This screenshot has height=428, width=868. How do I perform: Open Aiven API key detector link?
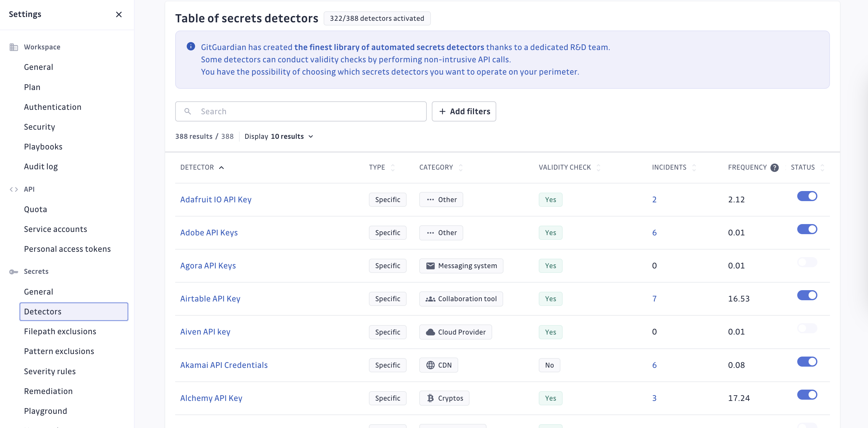(205, 332)
